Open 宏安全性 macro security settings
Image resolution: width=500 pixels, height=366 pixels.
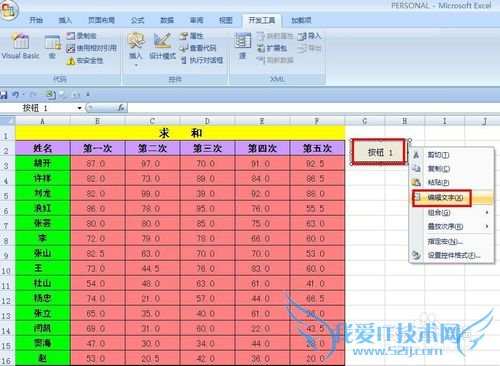point(85,61)
